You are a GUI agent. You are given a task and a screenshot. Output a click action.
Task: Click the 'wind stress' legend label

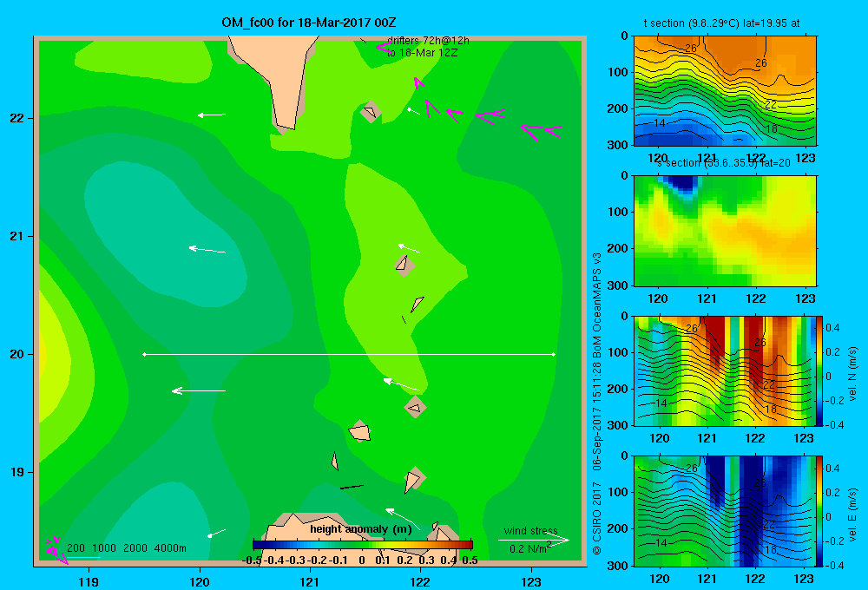point(531,530)
